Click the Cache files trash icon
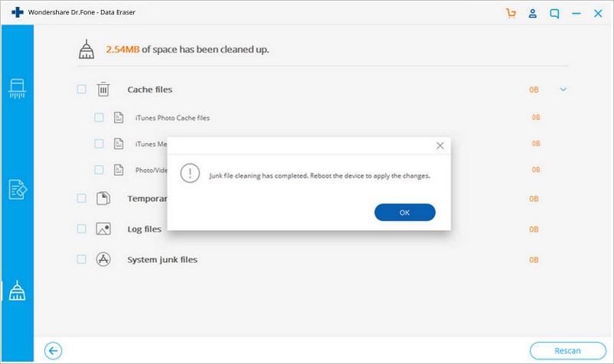Image resolution: width=614 pixels, height=364 pixels. pyautogui.click(x=103, y=89)
